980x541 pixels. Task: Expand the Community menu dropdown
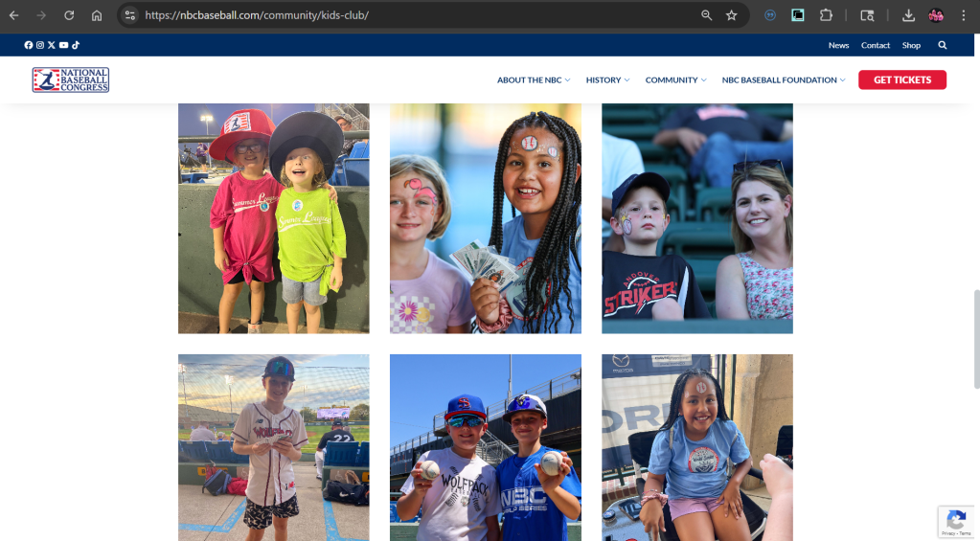pyautogui.click(x=675, y=80)
